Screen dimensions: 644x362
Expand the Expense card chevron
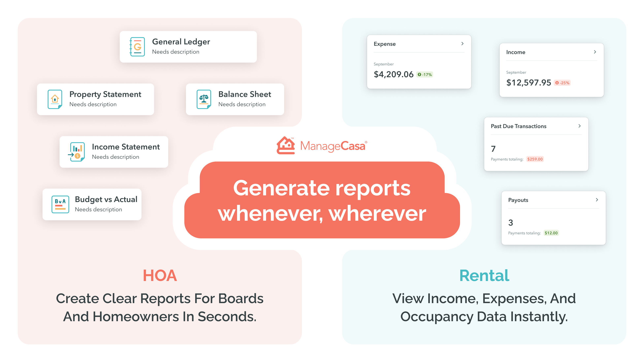(x=462, y=44)
